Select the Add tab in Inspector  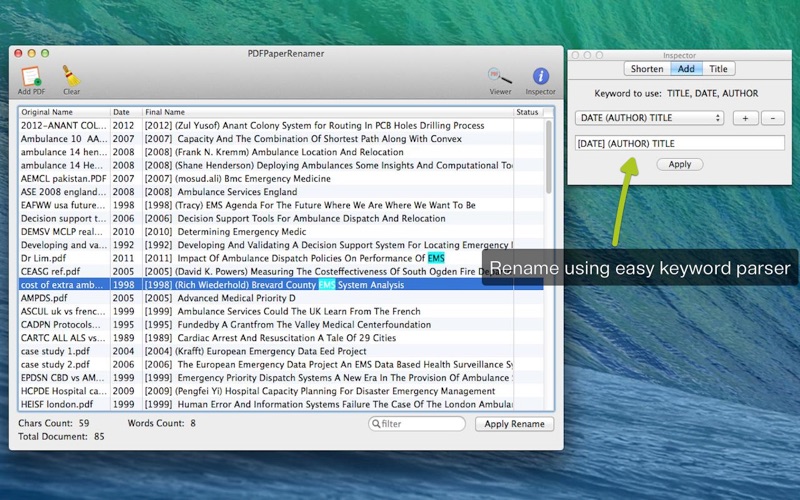pyautogui.click(x=687, y=69)
